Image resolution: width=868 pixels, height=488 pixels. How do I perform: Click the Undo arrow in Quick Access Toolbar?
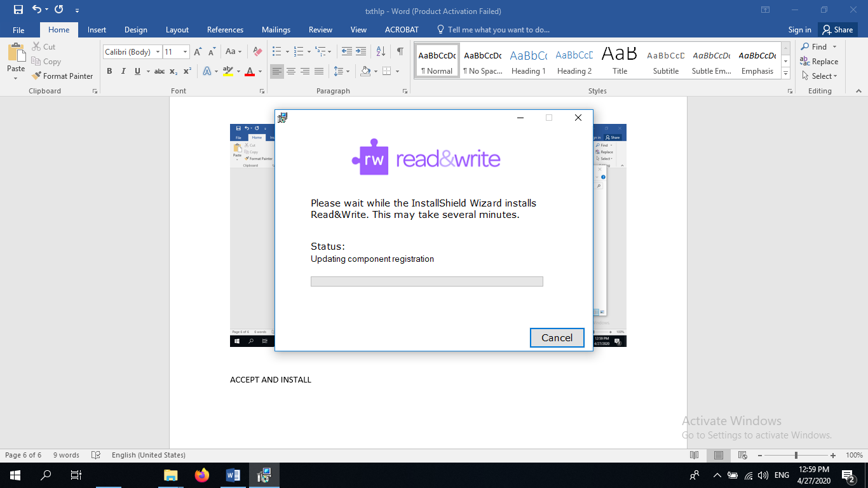tap(36, 10)
